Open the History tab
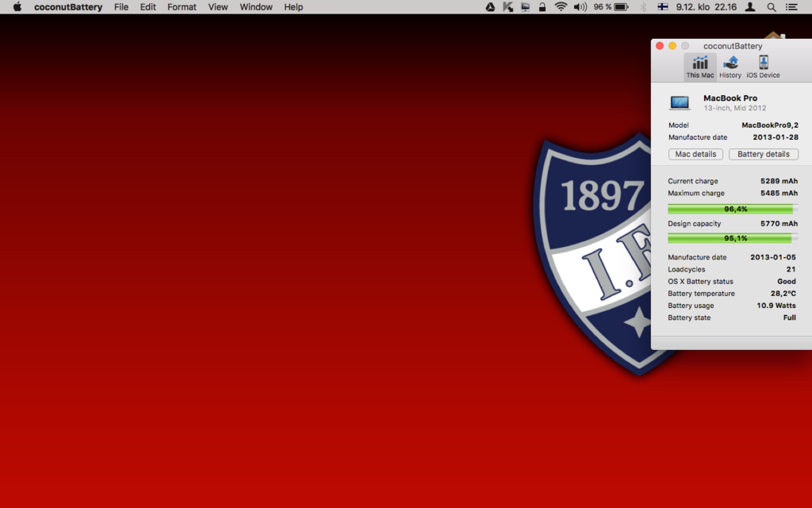812x508 pixels. (730, 67)
